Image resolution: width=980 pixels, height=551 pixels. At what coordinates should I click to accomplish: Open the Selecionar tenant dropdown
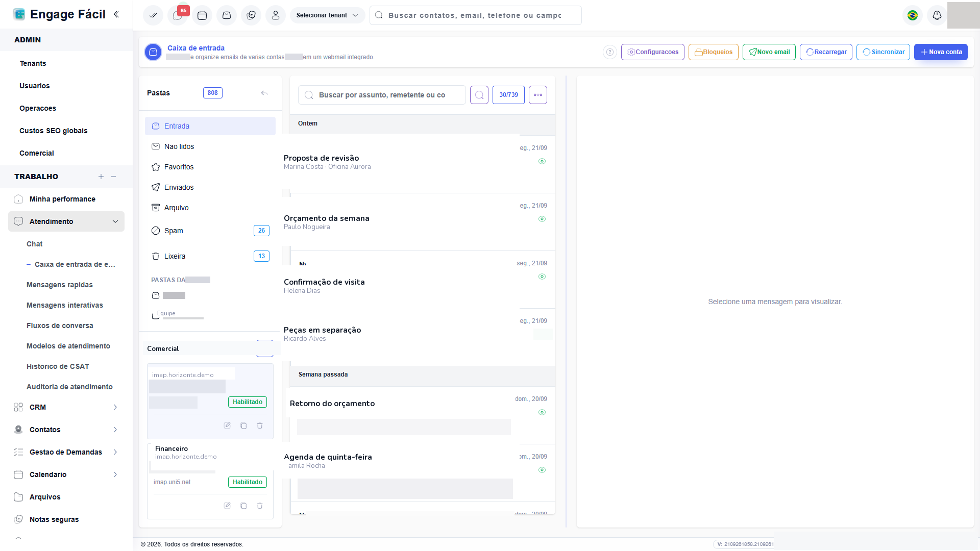pyautogui.click(x=327, y=15)
